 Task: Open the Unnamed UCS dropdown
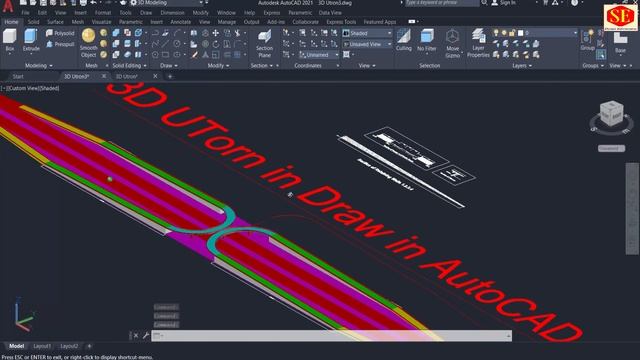coord(319,54)
